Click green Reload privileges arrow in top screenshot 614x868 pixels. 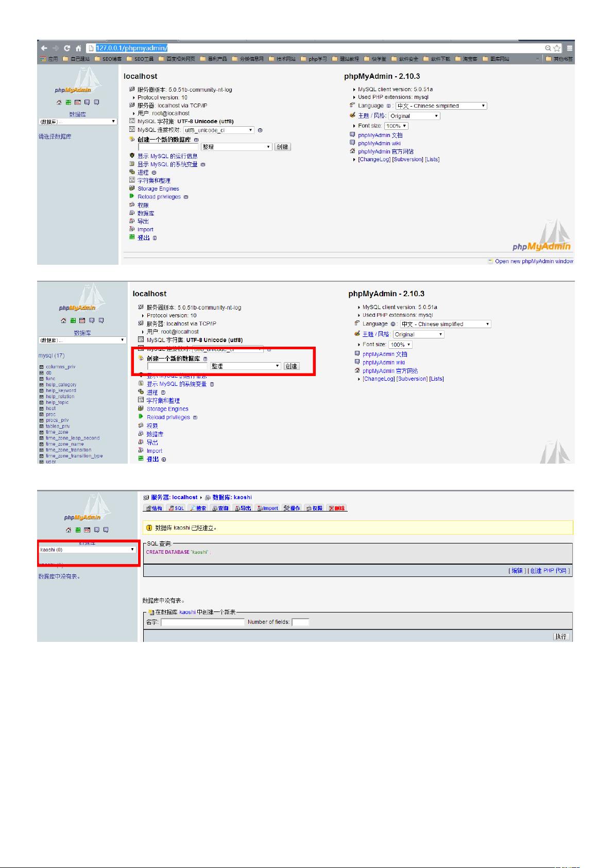click(x=132, y=196)
